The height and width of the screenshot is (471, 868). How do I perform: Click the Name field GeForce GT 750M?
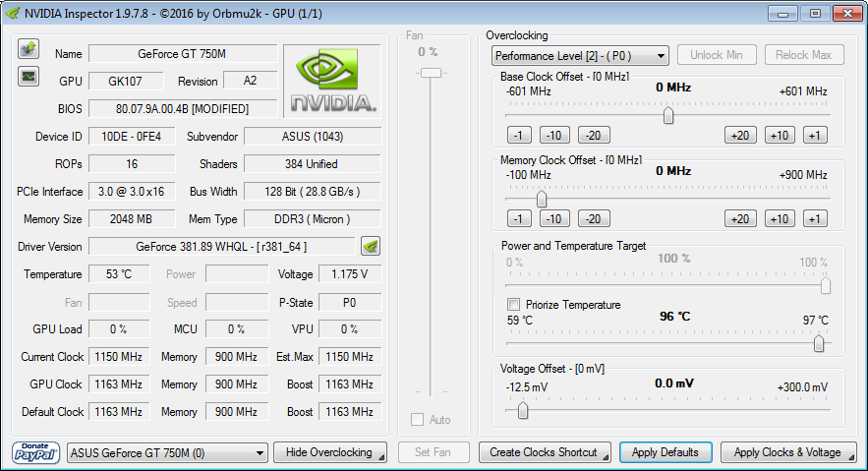click(182, 54)
